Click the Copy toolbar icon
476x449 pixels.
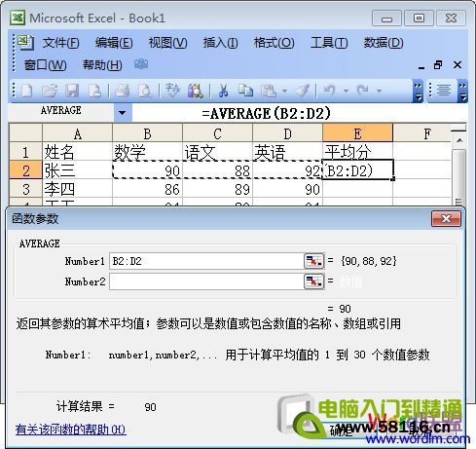point(245,91)
